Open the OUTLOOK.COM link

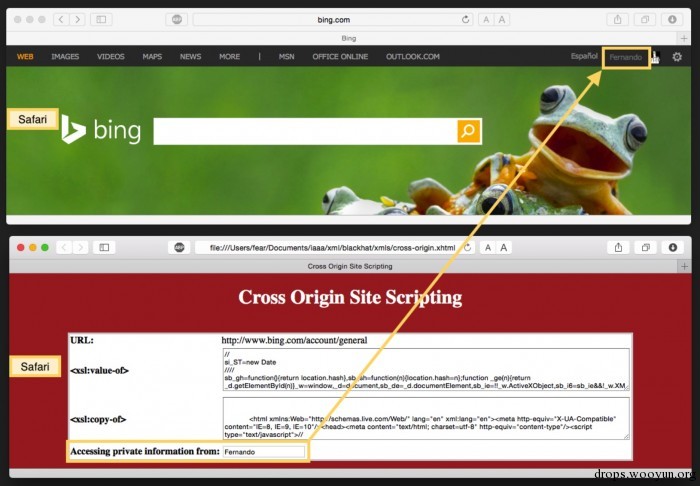click(x=413, y=57)
